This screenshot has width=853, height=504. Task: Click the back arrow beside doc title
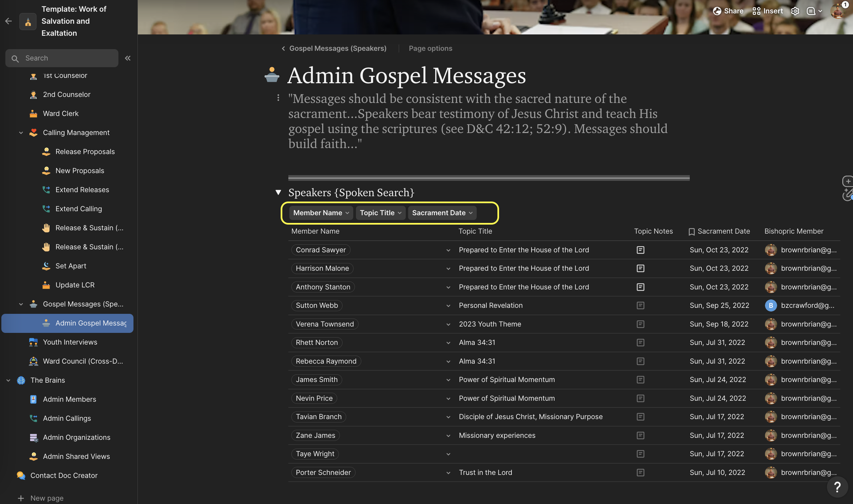click(8, 21)
